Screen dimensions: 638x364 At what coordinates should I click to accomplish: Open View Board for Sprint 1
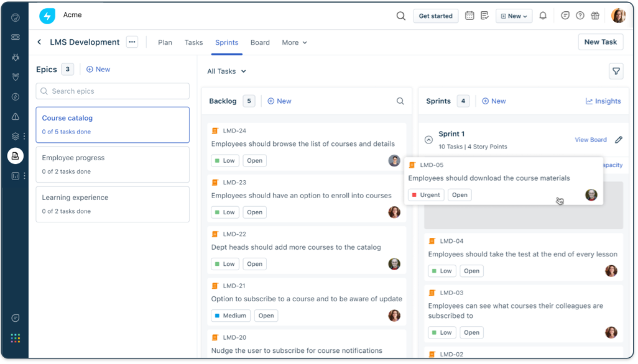tap(590, 140)
